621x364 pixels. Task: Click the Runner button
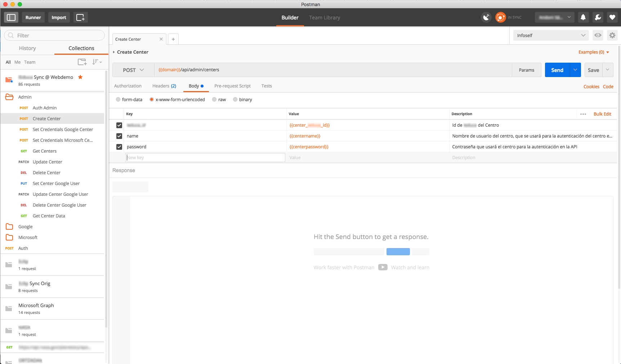click(33, 17)
